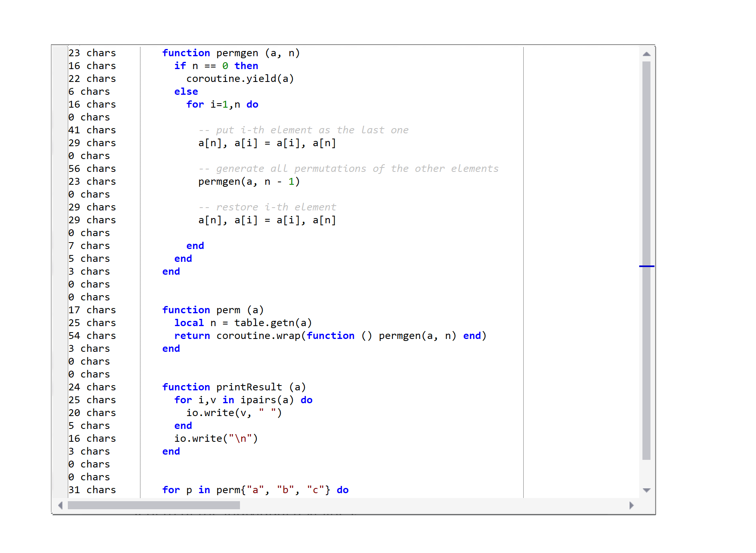Image resolution: width=756 pixels, height=553 pixels.
Task: Click the io.write("\n") statement
Action: pos(216,438)
